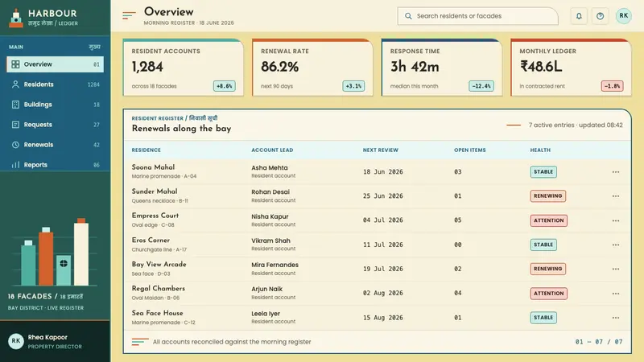Open the Renewal Rate card

[x=312, y=68]
